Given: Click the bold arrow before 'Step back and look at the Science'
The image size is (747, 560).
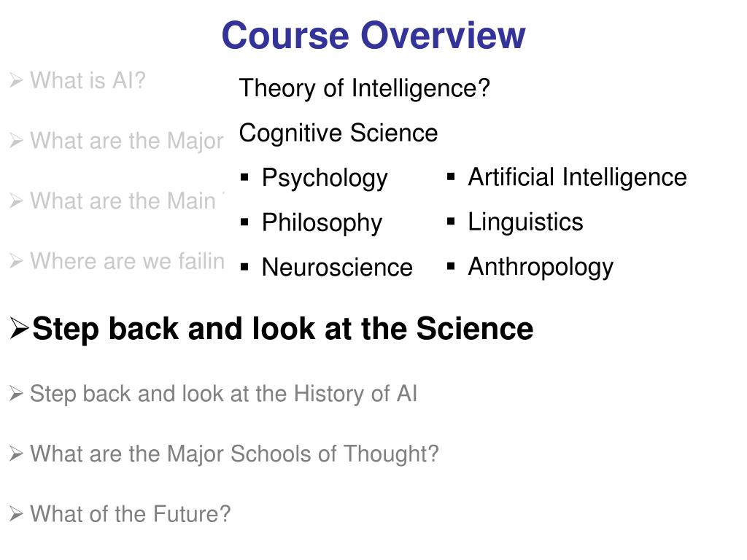Looking at the screenshot, I should coord(20,329).
